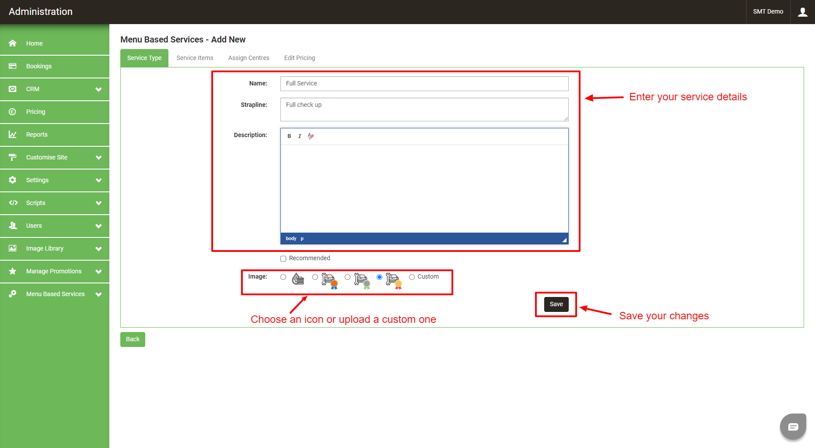Click the Reports chart icon
Screen dimensions: 815x448
13,134
